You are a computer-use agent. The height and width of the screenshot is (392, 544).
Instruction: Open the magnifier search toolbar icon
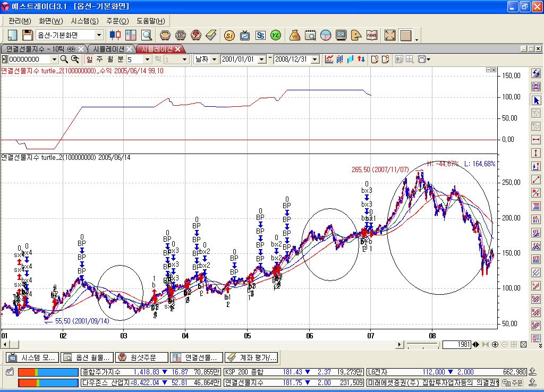[x=147, y=35]
